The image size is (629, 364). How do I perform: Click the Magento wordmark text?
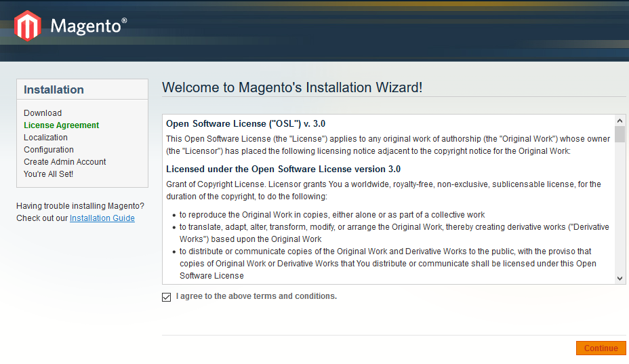tap(89, 26)
